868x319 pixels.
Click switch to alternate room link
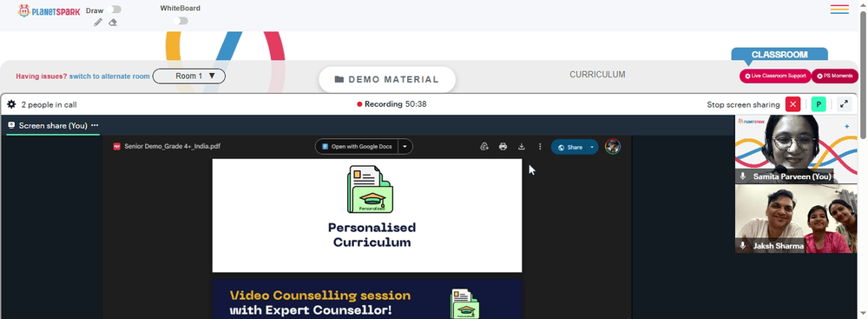(109, 76)
